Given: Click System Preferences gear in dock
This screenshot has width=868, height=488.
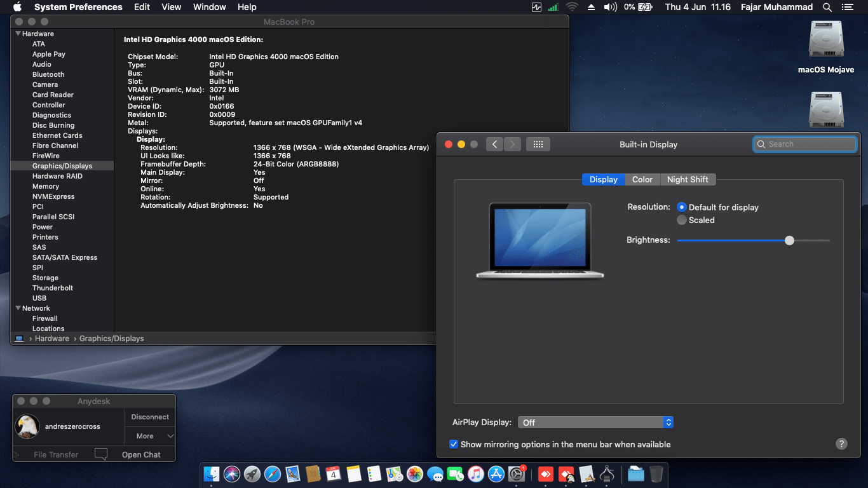Looking at the screenshot, I should (517, 474).
